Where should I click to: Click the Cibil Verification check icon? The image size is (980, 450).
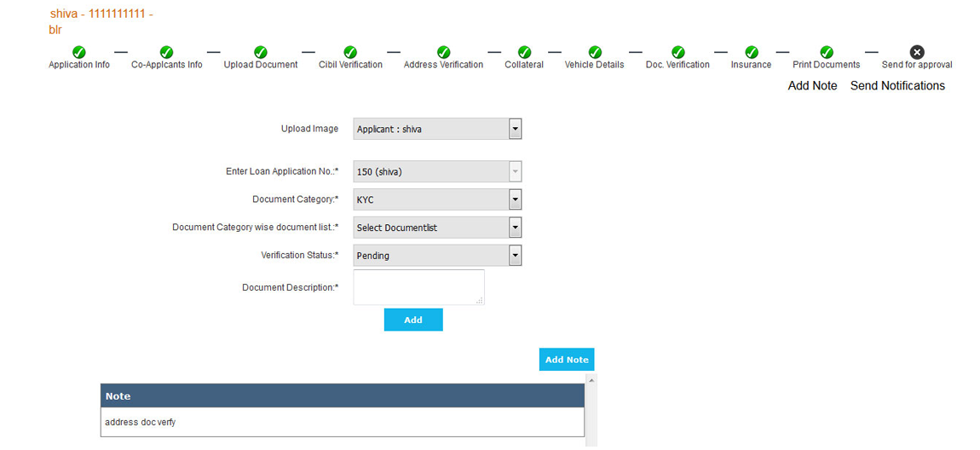click(350, 52)
